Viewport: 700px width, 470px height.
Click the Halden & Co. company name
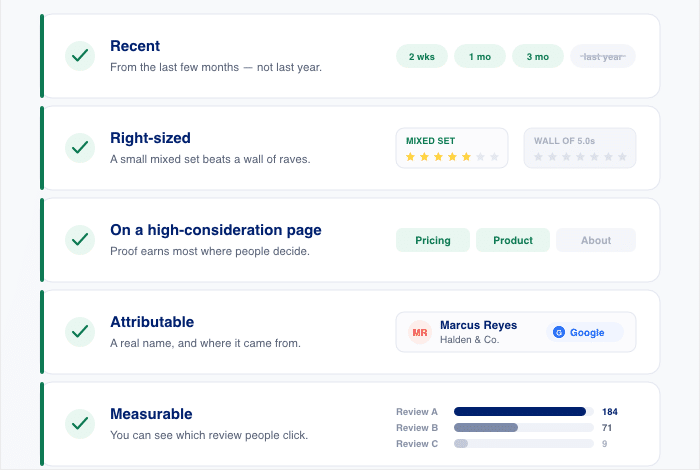point(470,340)
